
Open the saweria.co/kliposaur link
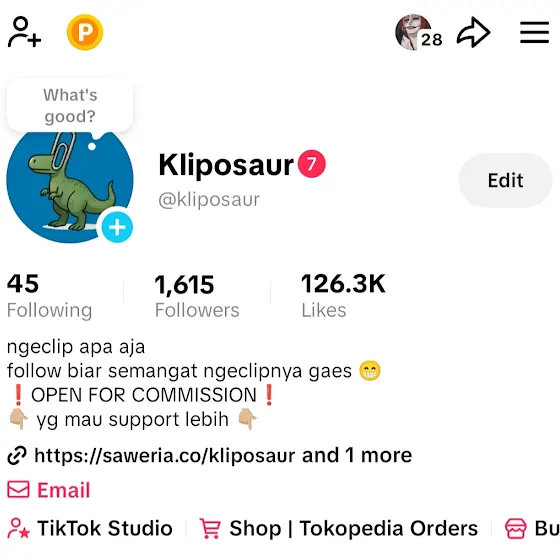(165, 455)
